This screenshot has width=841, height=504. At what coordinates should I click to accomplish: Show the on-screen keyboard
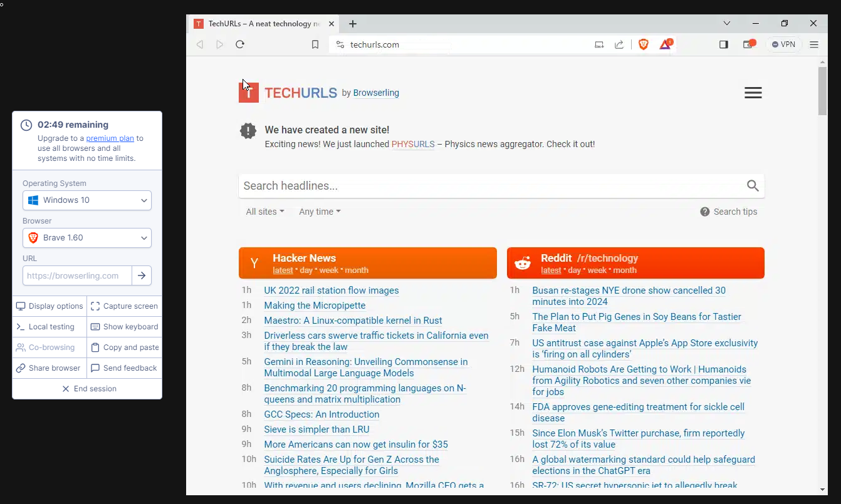pos(124,326)
